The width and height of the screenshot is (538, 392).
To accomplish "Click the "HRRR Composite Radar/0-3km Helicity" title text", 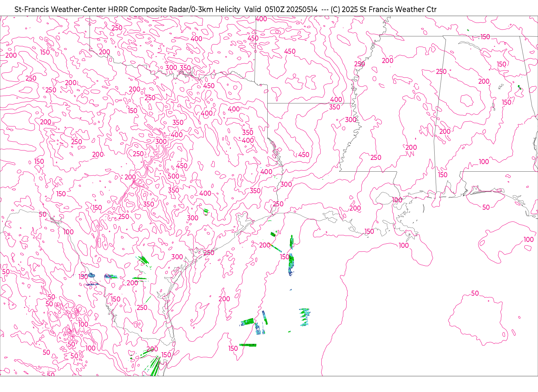I will pos(174,10).
